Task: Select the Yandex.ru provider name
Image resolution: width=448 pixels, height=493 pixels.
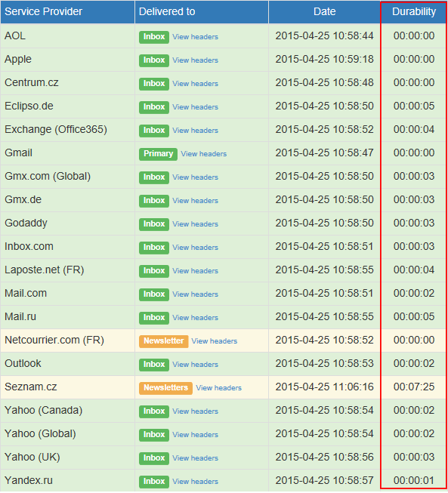Action: click(x=29, y=480)
